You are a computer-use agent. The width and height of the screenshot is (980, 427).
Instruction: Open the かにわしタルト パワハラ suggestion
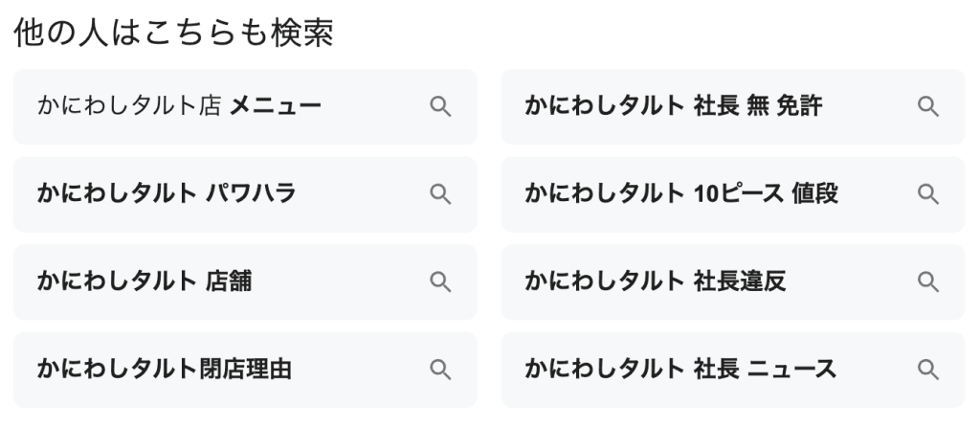point(167,194)
